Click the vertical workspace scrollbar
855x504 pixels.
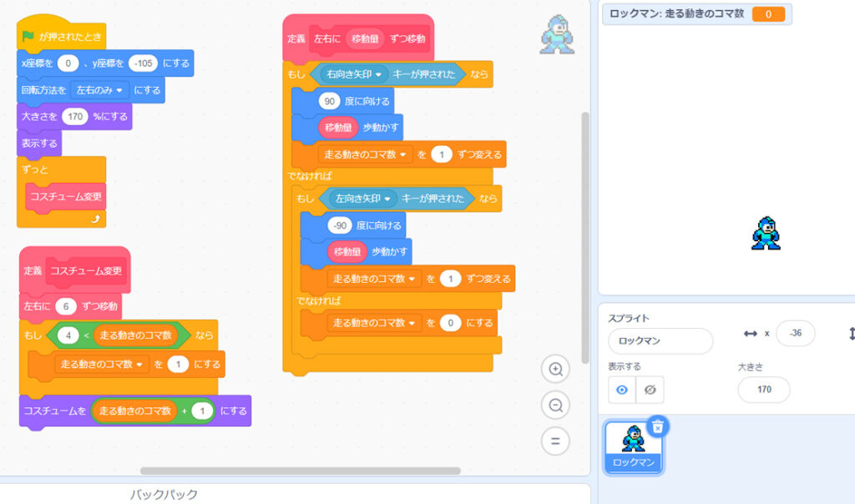585,238
